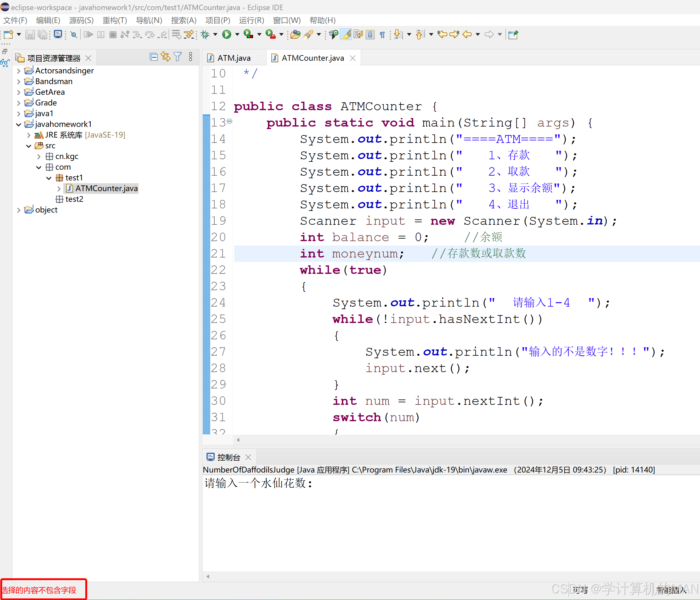Collapse the src folder
This screenshot has width=700, height=600.
point(29,146)
